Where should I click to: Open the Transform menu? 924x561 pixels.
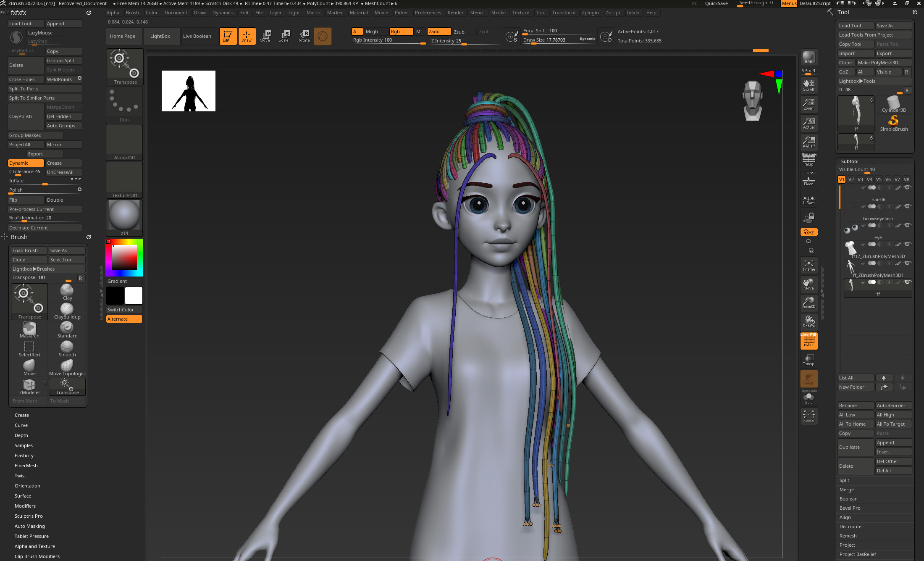pyautogui.click(x=564, y=13)
